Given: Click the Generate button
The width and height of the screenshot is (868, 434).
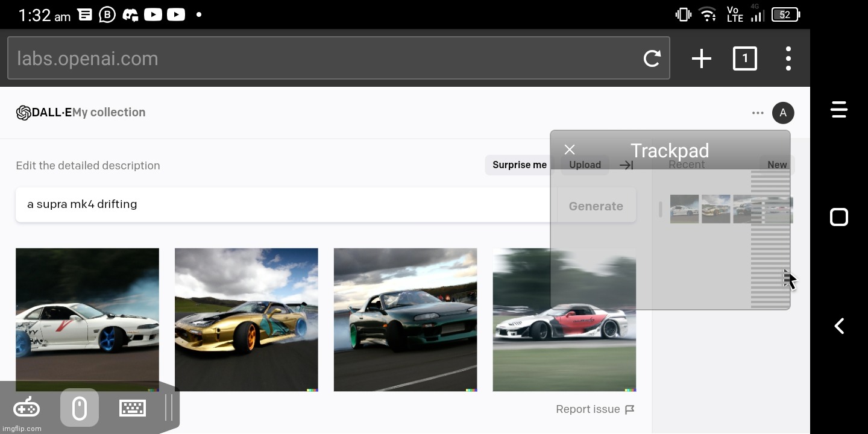Looking at the screenshot, I should coord(596,206).
